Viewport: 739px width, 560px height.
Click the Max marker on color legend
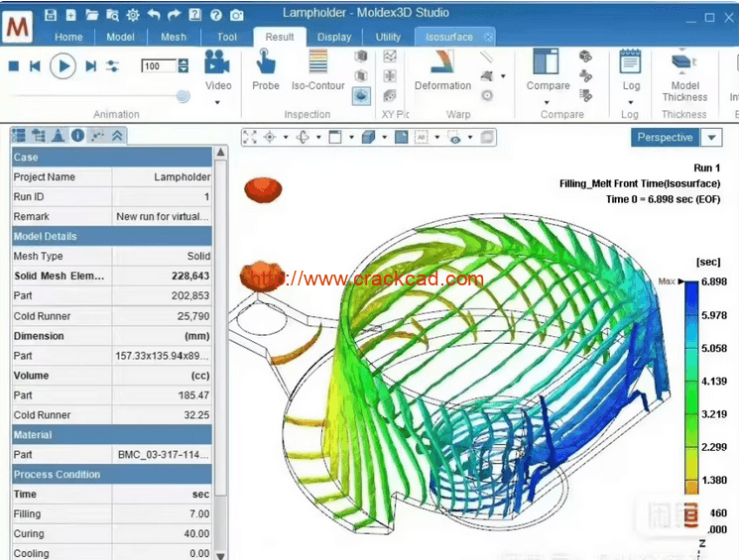[x=672, y=281]
